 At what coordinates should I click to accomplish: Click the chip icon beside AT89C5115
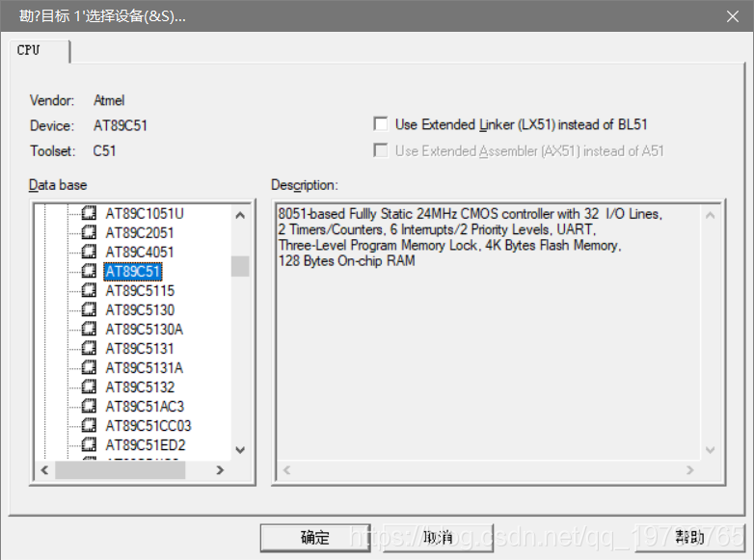[x=89, y=290]
